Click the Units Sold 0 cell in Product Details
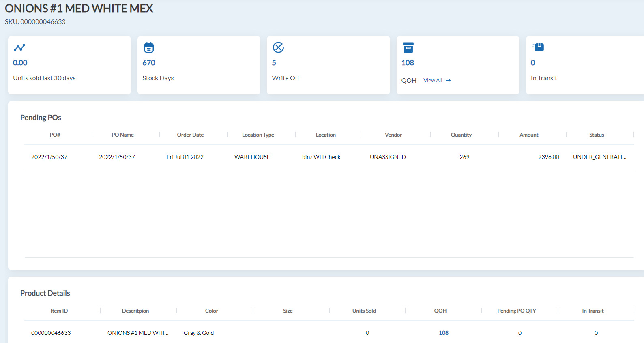 [367, 333]
